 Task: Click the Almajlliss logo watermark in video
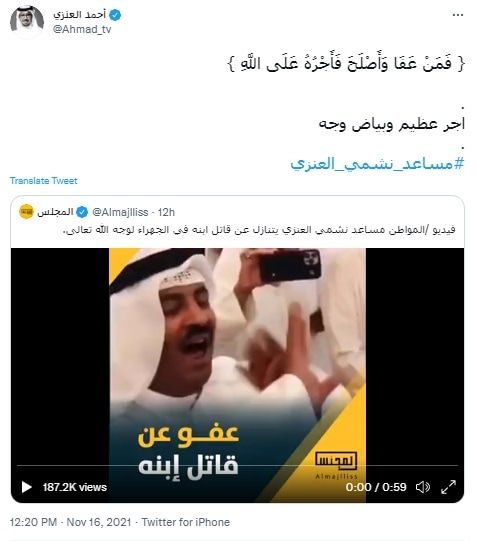click(x=336, y=465)
